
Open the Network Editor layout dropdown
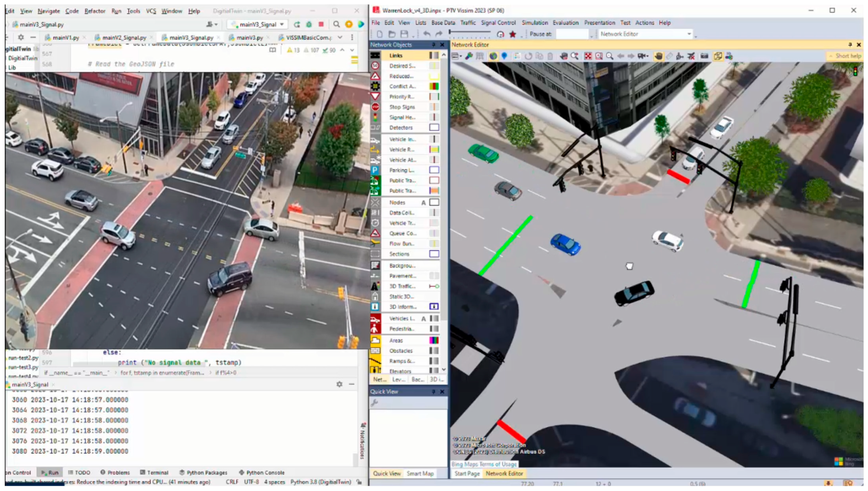coord(689,34)
